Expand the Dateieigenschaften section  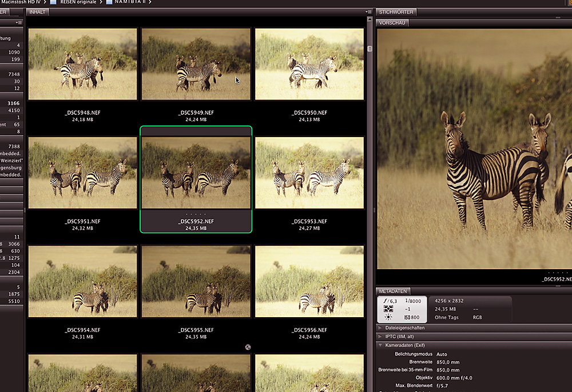(x=380, y=328)
